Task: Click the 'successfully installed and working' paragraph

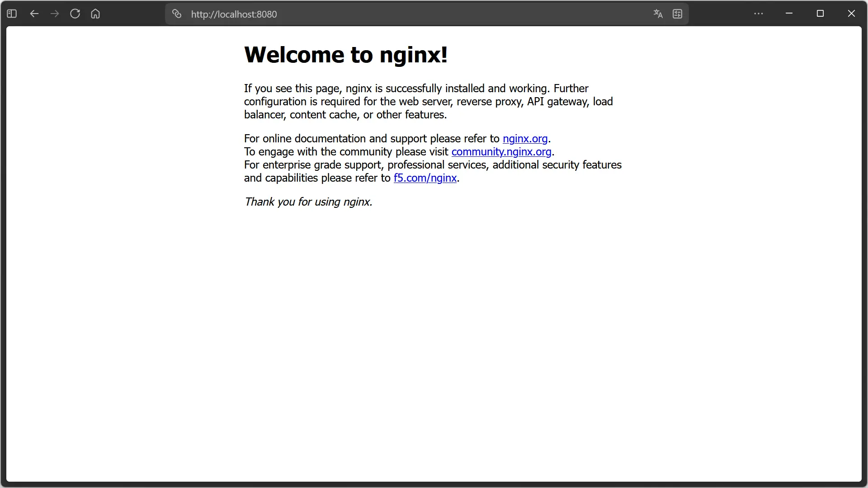Action: click(429, 102)
